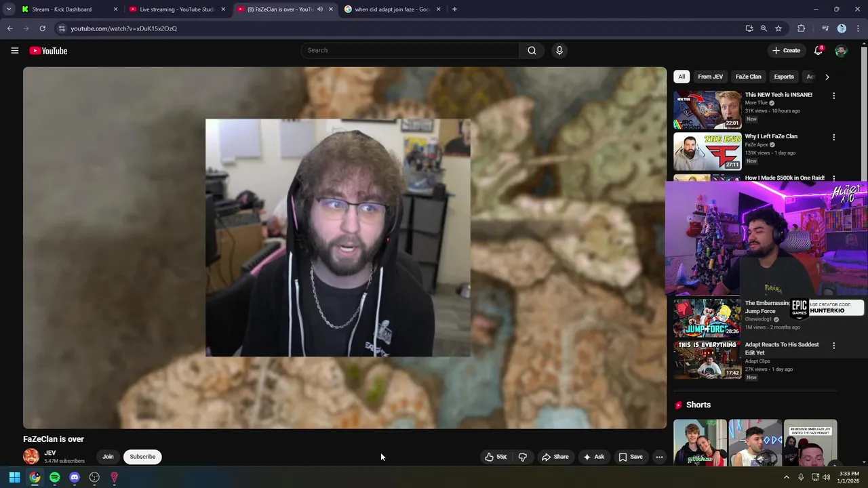Screen dimensions: 868x488
Task: Click the JEV channel avatar
Action: [x=31, y=456]
